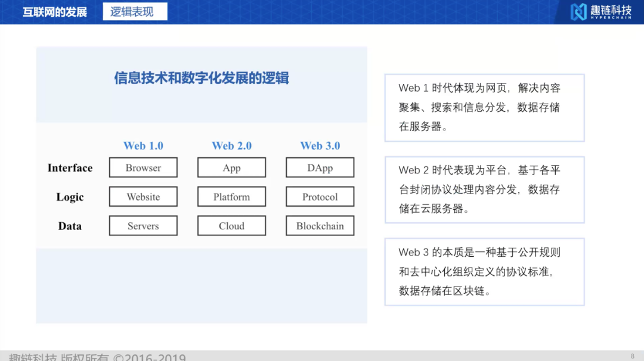This screenshot has height=361, width=644.
Task: Click the Protocol box under Web 3.0
Action: 320,197
